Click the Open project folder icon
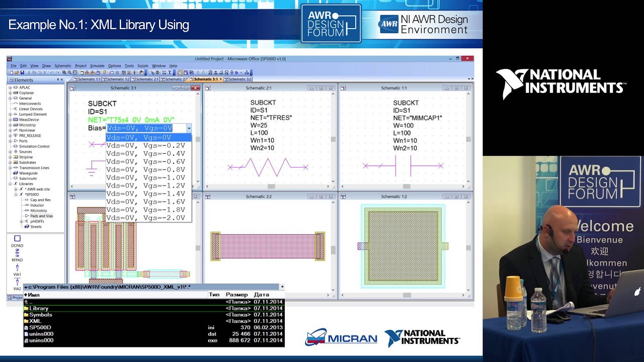Image resolution: width=644 pixels, height=362 pixels. [17, 72]
